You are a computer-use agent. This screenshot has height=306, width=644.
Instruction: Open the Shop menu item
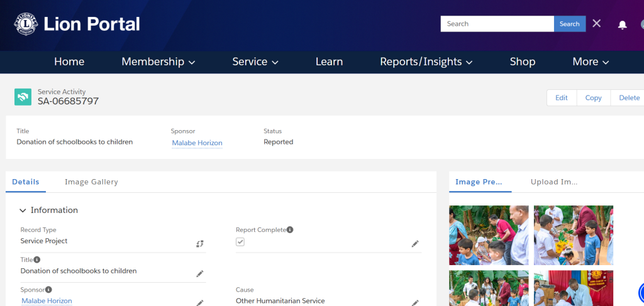523,62
